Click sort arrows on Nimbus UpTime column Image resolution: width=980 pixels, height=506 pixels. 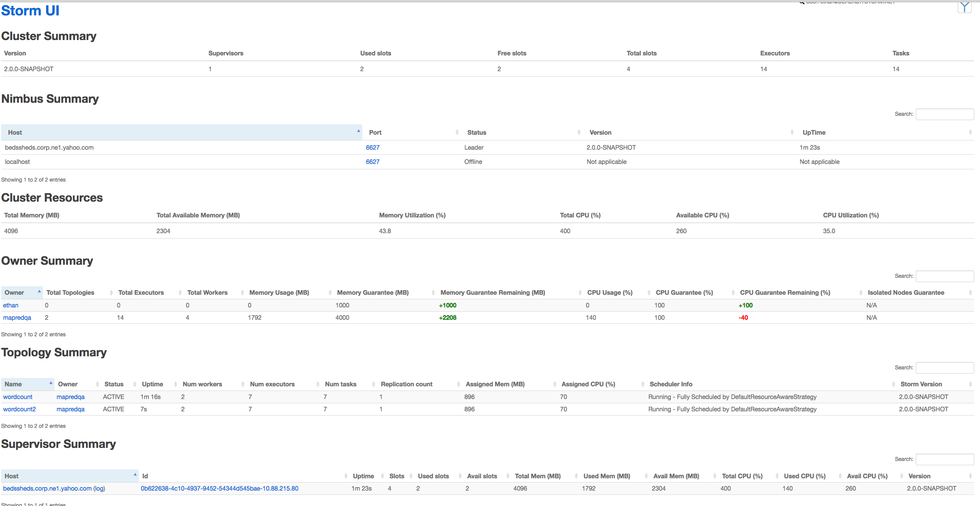pos(970,132)
